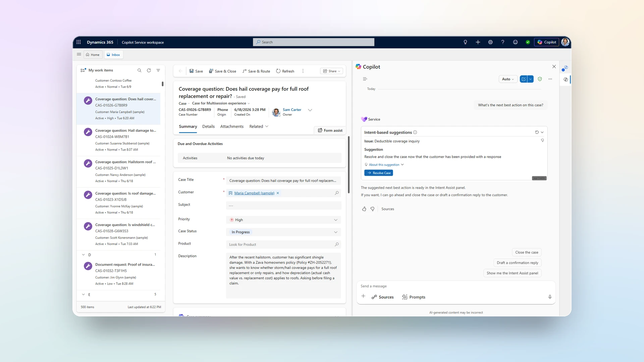
Task: Click the lightbulb icon in top bar
Action: pos(465,42)
